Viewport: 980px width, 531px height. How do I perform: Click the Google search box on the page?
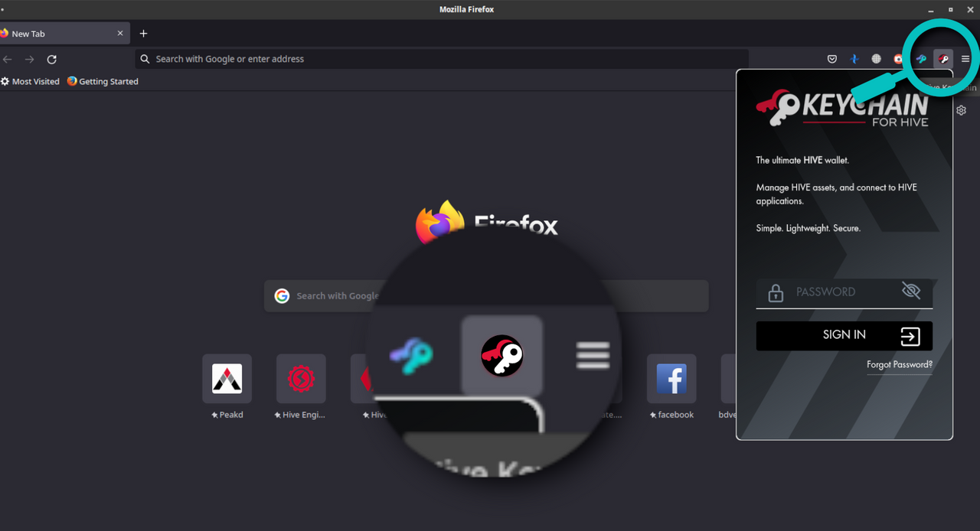486,296
